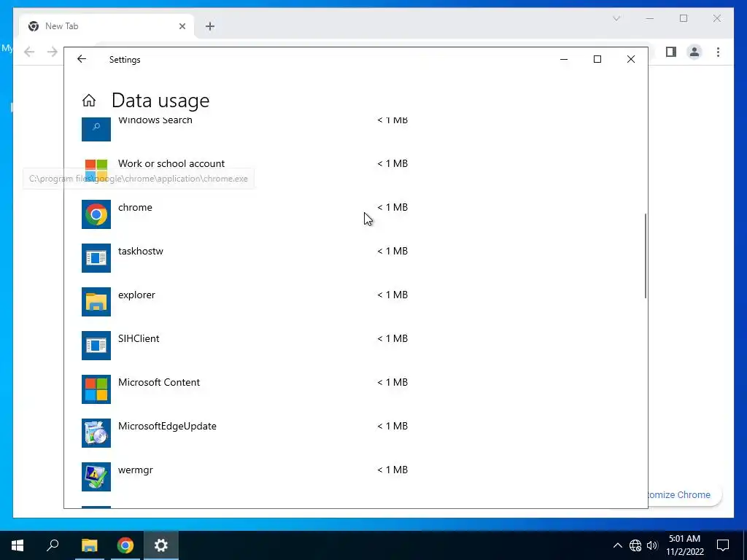The image size is (747, 560).
Task: Click the 'Settings' window title text
Action: point(125,60)
